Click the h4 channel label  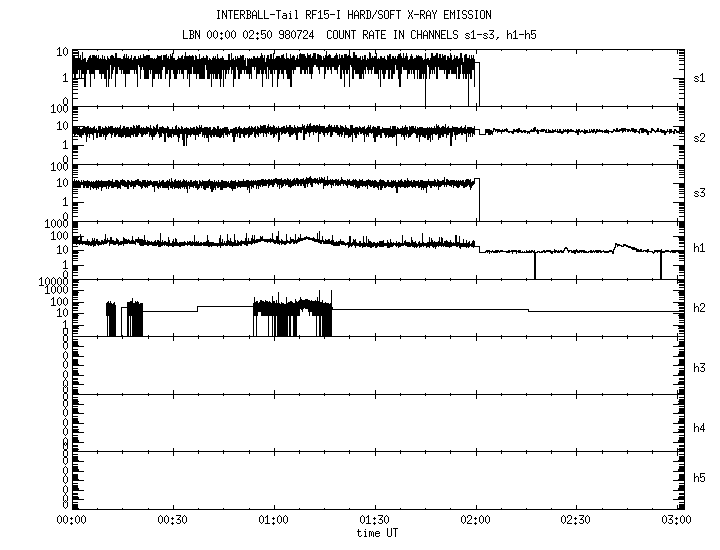[x=700, y=428]
